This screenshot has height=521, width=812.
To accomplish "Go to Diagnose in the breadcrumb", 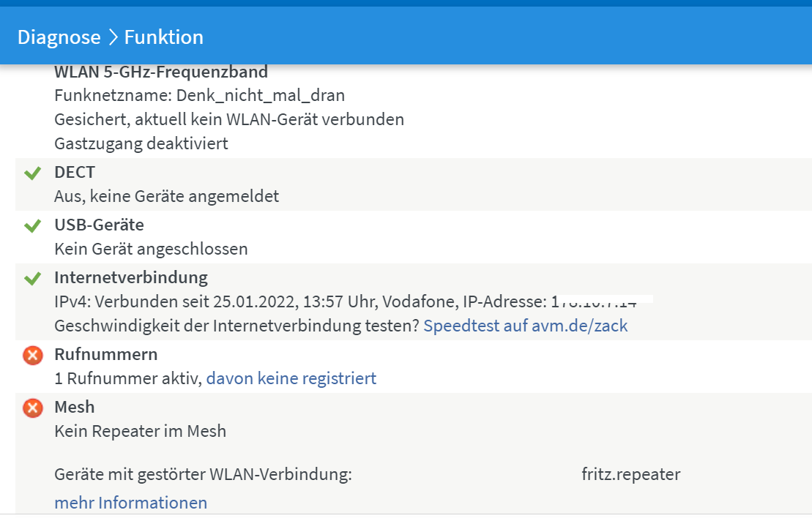I will 59,37.
